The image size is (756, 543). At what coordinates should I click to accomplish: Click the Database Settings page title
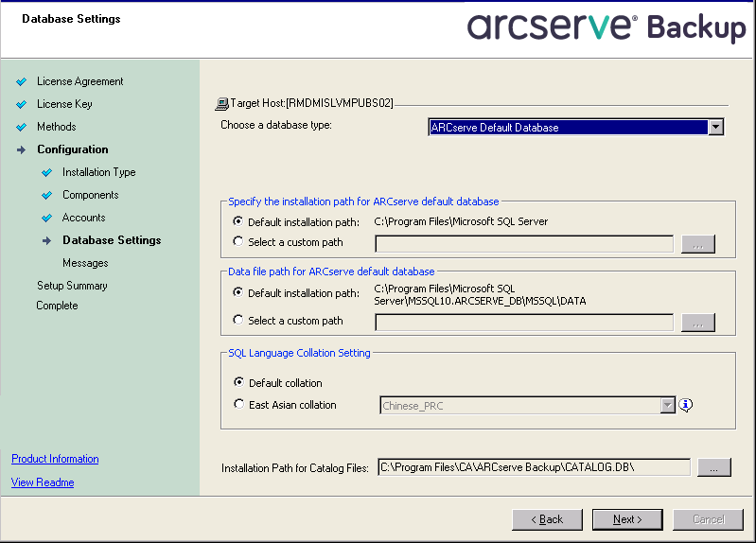pyautogui.click(x=71, y=19)
